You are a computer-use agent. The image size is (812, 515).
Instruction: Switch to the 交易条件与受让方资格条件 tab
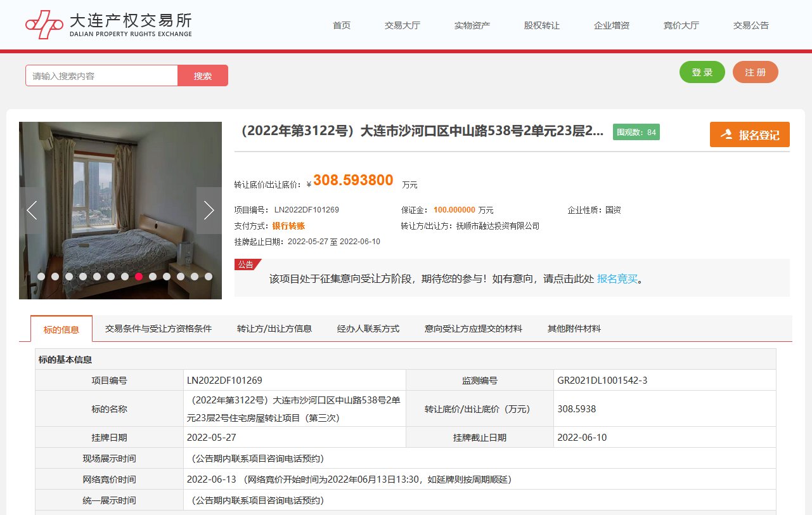click(x=158, y=329)
